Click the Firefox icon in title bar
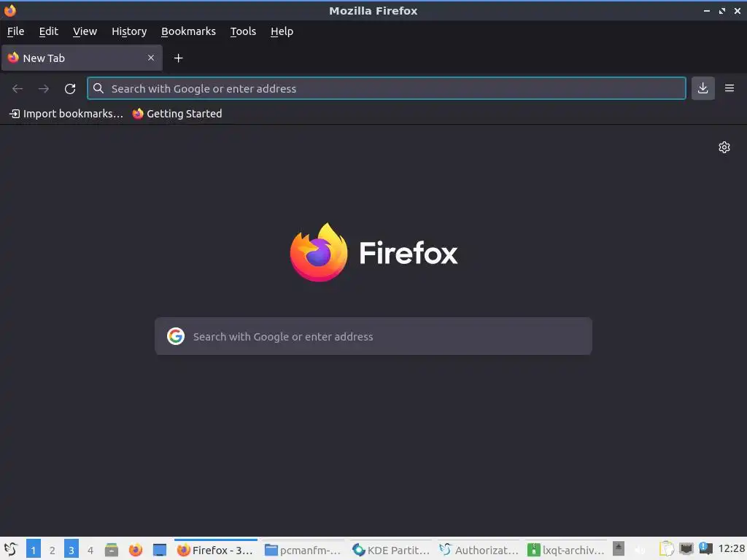This screenshot has width=747, height=560. tap(10, 10)
